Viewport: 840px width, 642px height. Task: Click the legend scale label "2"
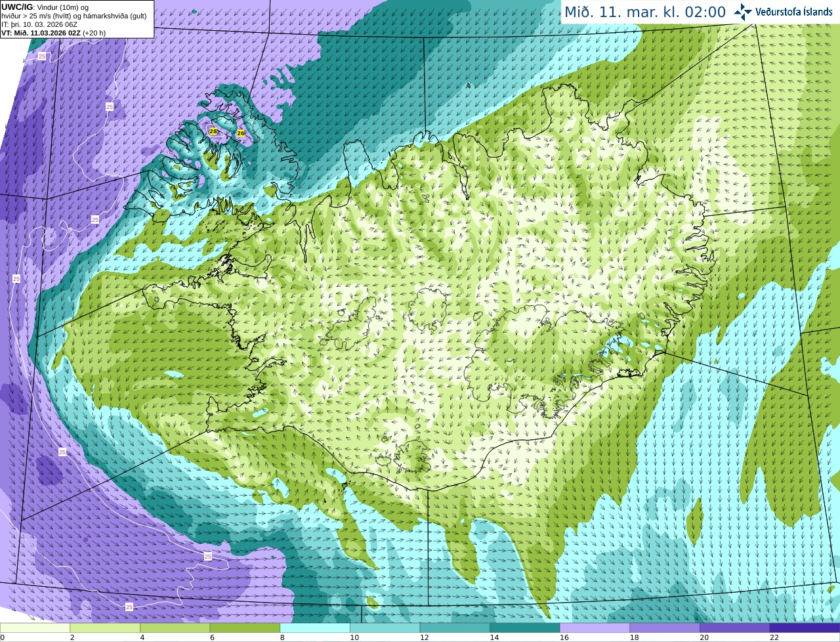coord(72,637)
